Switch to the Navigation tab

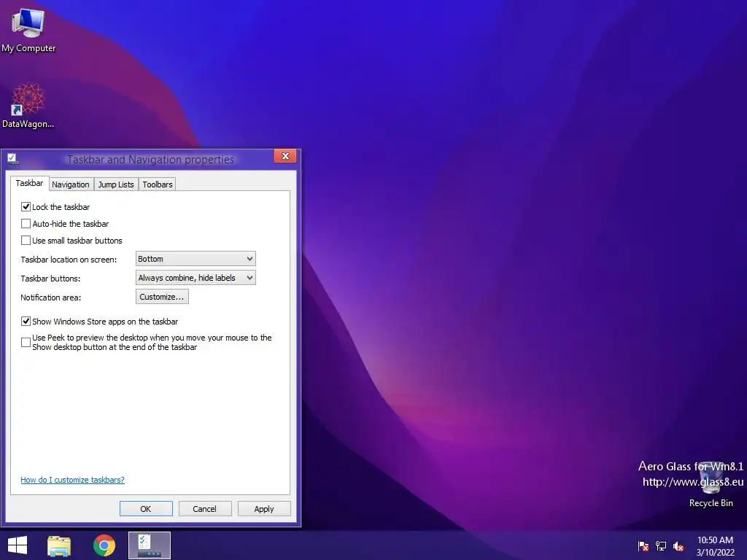[71, 184]
